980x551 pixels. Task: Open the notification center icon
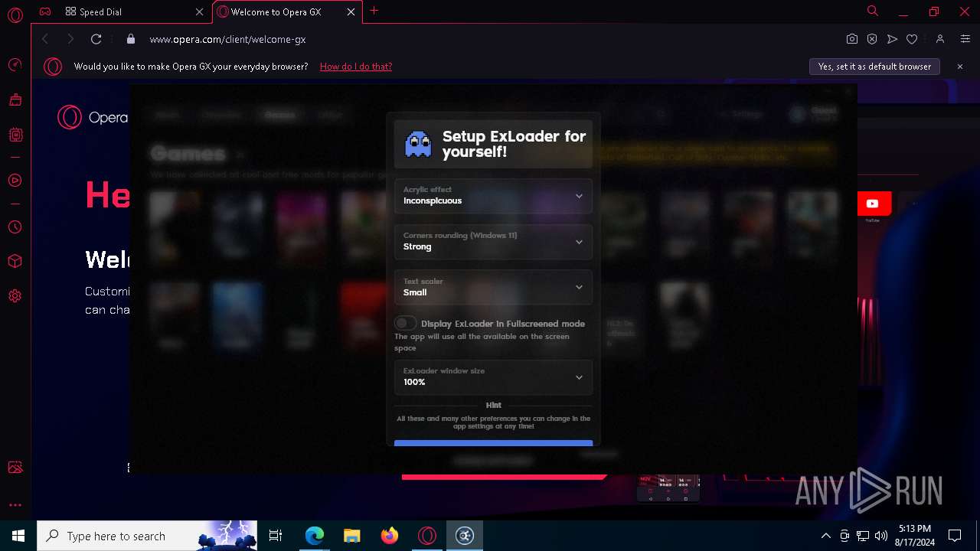click(955, 536)
